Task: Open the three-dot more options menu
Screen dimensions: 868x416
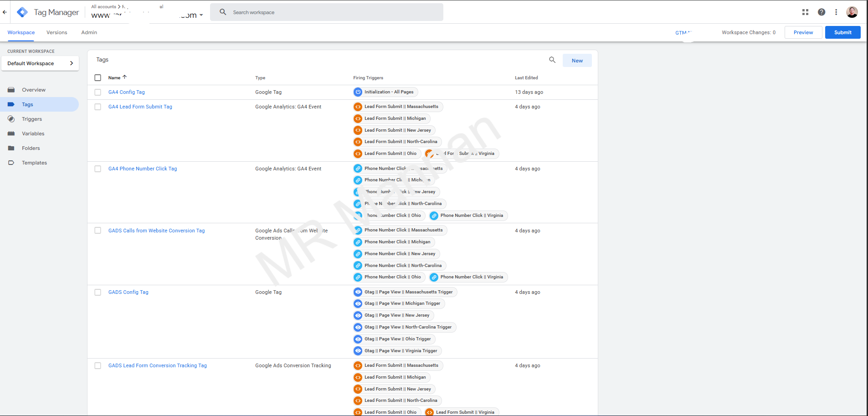Action: (836, 12)
